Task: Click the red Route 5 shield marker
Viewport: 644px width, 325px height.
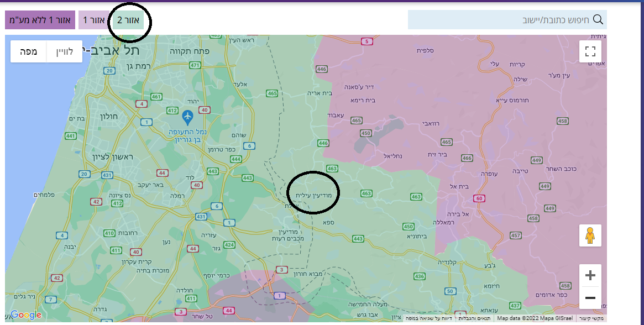Action: coord(366,40)
